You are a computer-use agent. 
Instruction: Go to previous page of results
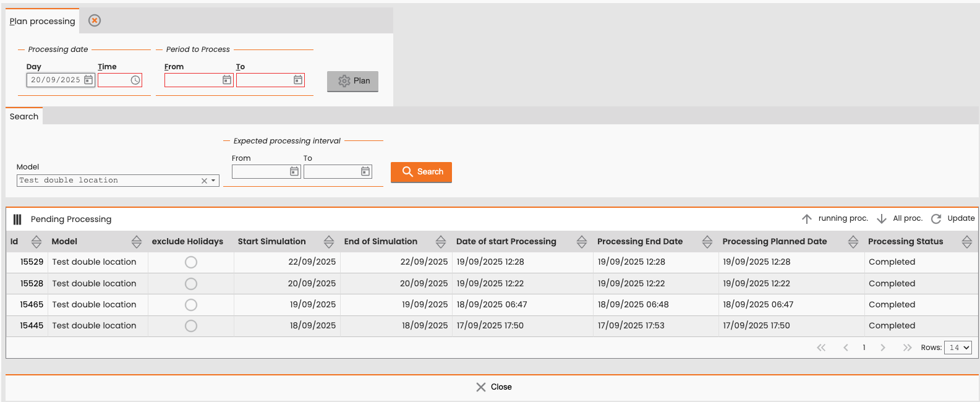[846, 348]
